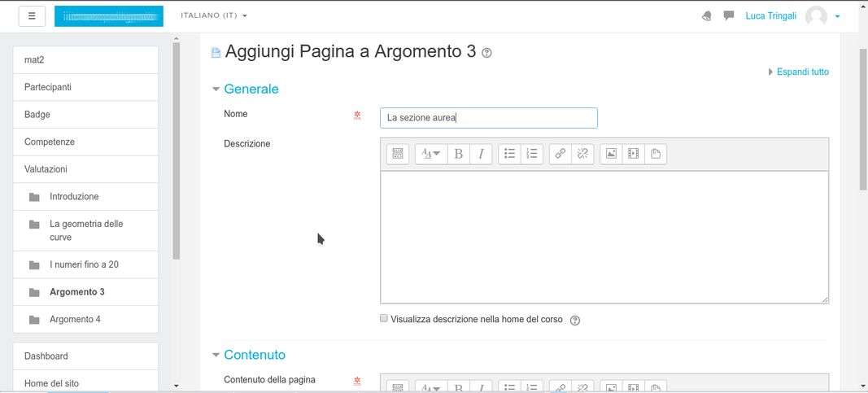The width and height of the screenshot is (868, 393).
Task: Click the main page vertical scrollbar
Action: pyautogui.click(x=863, y=119)
